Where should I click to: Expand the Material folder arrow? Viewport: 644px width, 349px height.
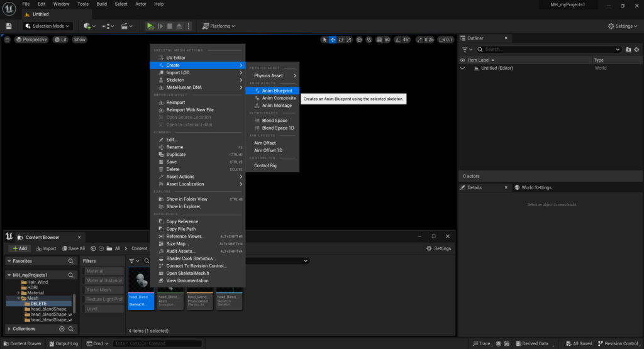pyautogui.click(x=18, y=293)
